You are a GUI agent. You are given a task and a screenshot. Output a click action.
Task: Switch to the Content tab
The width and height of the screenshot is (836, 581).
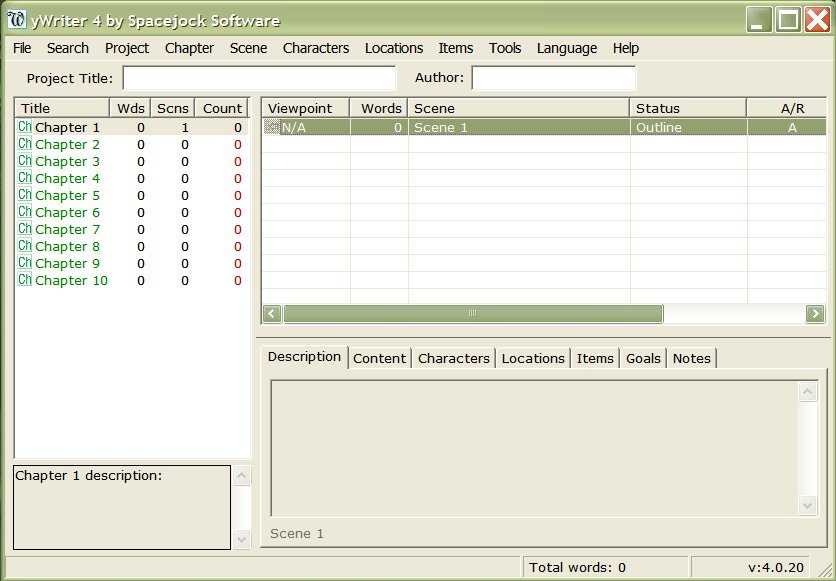[x=379, y=358]
